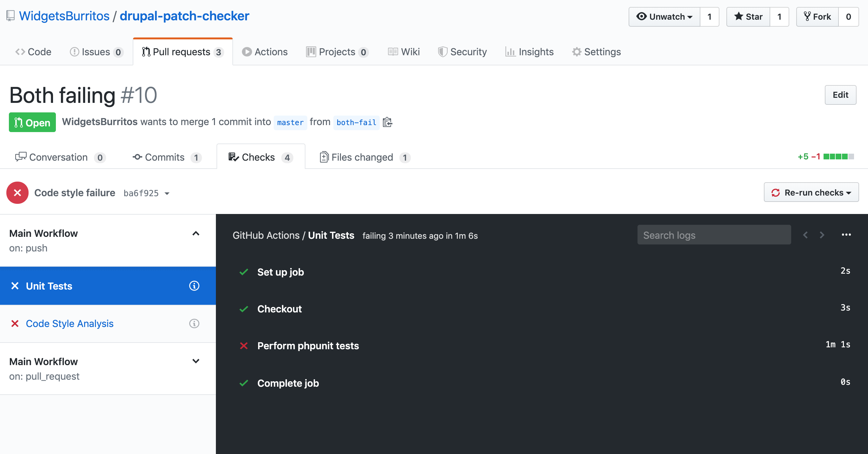This screenshot has width=868, height=454.
Task: Select the Unit Tests job
Action: click(108, 286)
